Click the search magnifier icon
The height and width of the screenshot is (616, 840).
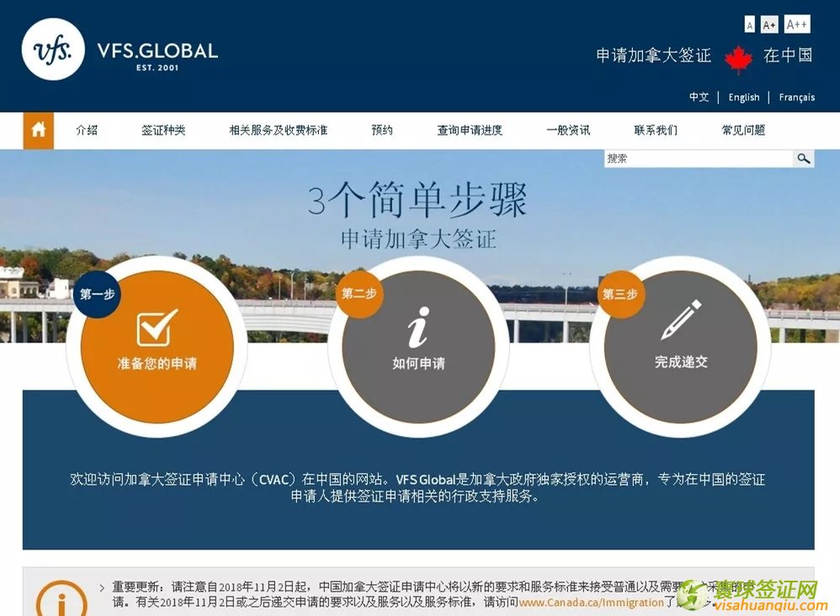[x=804, y=158]
